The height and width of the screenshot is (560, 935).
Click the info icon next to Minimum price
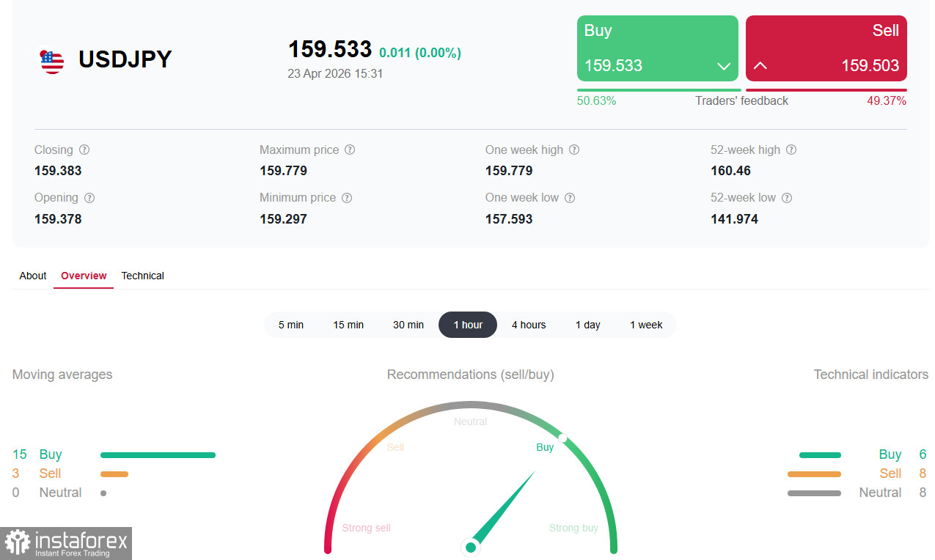pyautogui.click(x=347, y=198)
